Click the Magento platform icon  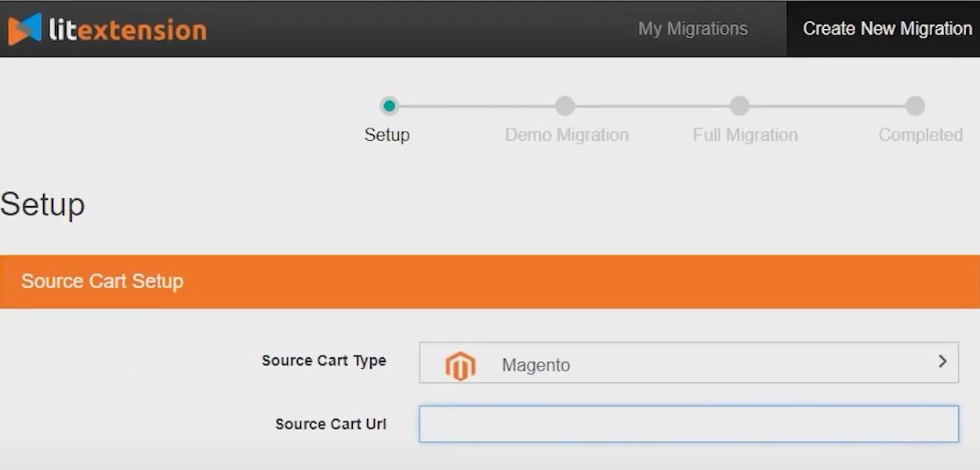tap(461, 363)
